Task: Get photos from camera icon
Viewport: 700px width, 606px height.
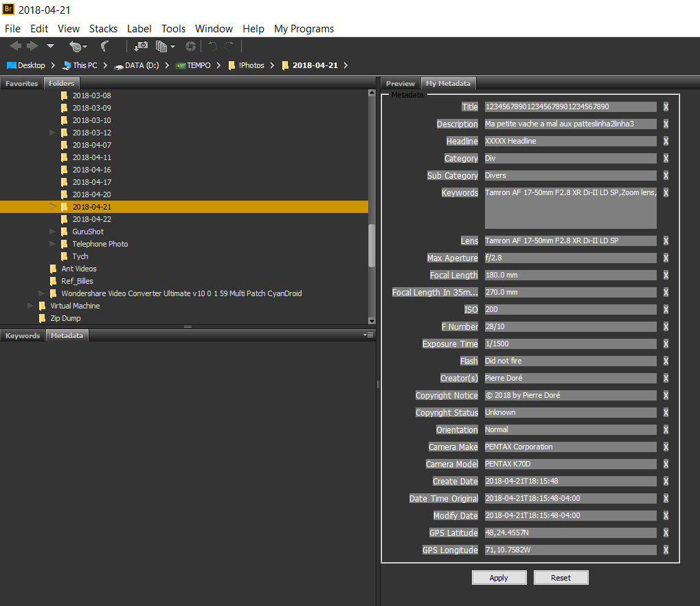Action: pyautogui.click(x=141, y=46)
